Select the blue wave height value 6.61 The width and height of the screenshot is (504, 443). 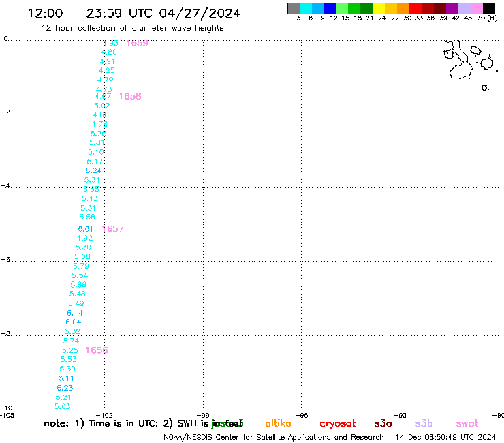85,229
